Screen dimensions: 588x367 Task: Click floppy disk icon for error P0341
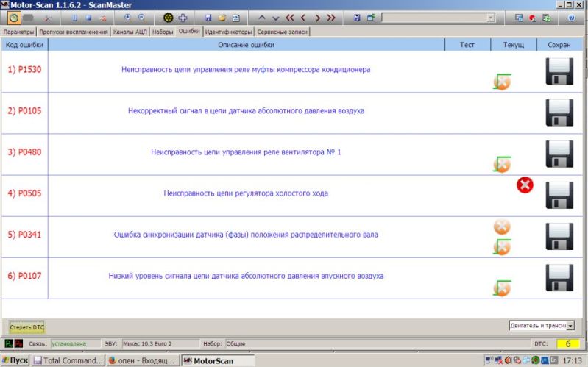point(559,237)
